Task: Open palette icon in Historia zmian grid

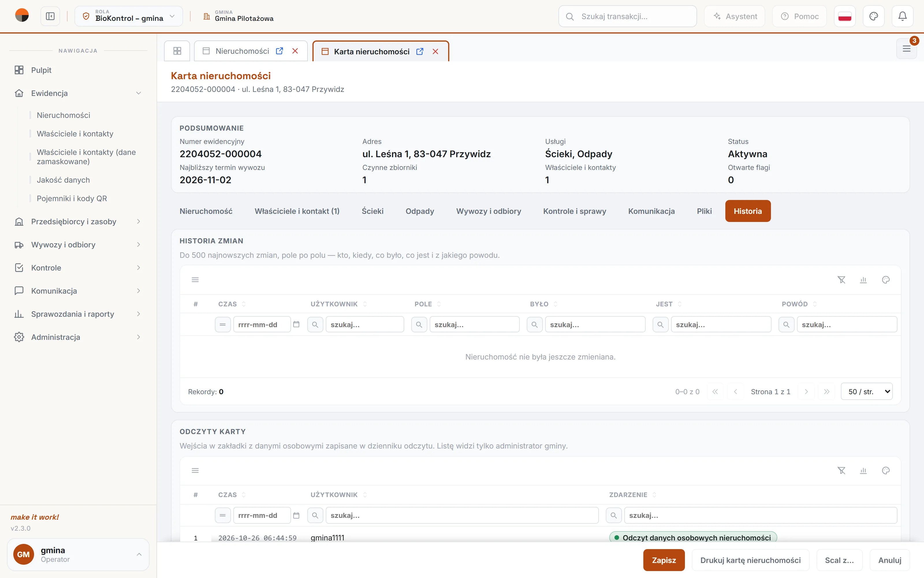Action: pos(886,280)
